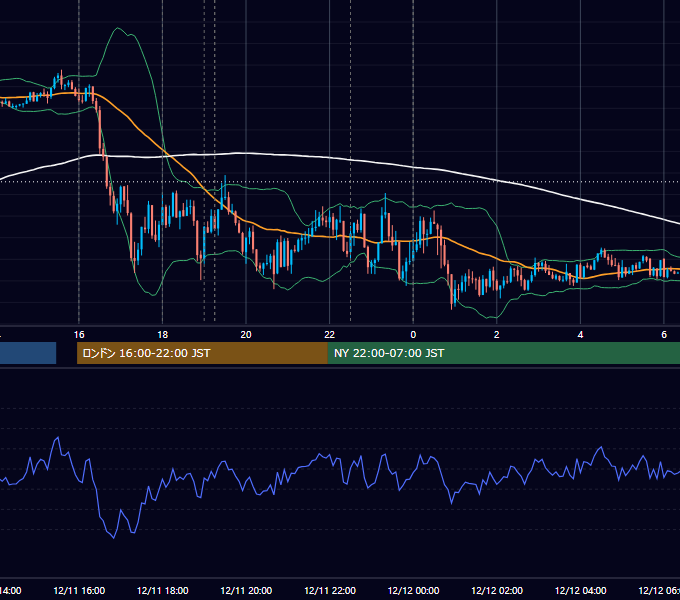Click the "2" hour label on upper axis

[x=497, y=335]
